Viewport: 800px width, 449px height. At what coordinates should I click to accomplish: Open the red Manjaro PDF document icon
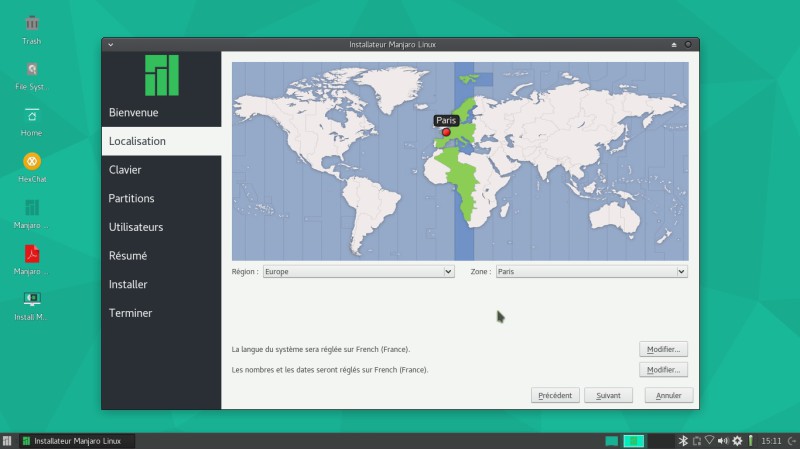(x=32, y=254)
